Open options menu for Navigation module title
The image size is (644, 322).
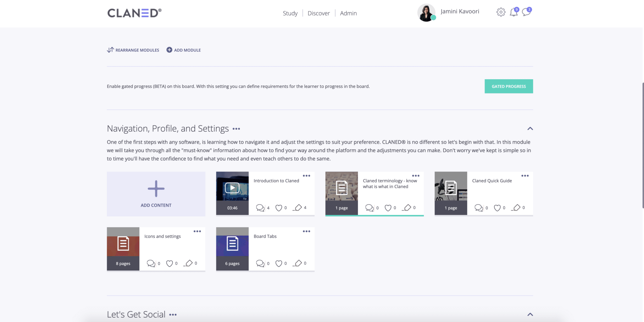236,129
